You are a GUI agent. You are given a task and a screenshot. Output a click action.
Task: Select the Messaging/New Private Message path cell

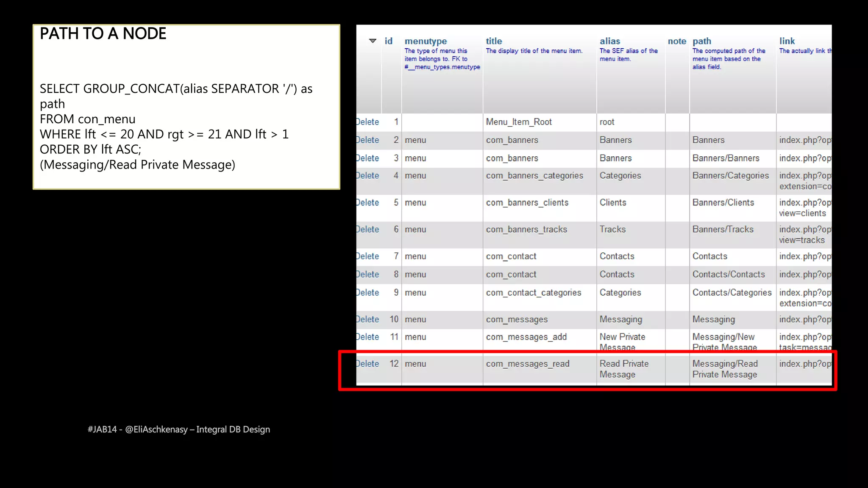[x=733, y=340]
